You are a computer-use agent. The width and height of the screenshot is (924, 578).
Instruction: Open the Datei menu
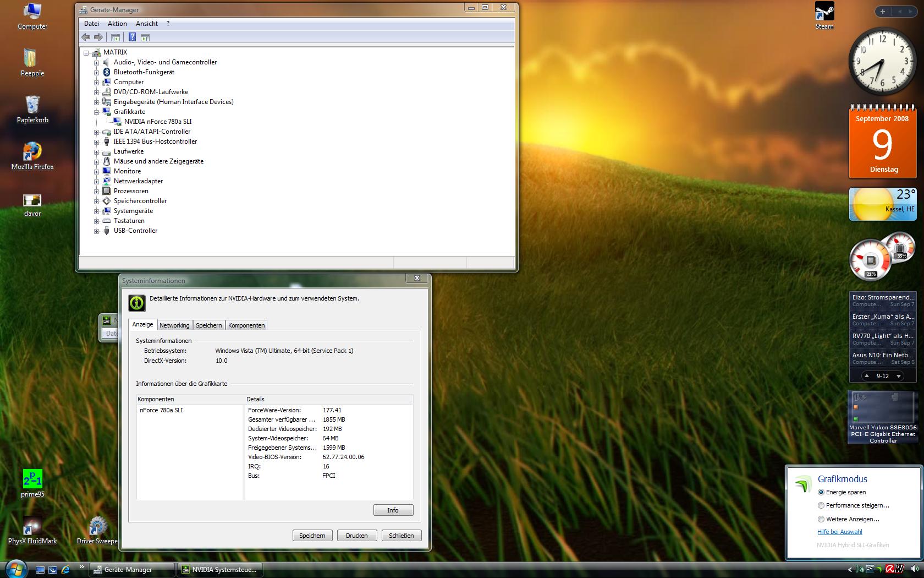tap(91, 24)
